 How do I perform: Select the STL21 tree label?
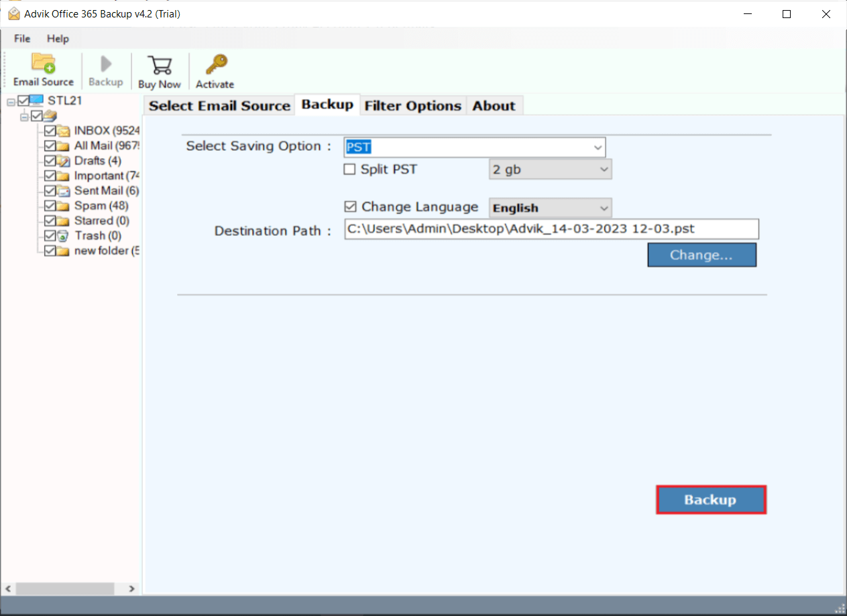[64, 101]
